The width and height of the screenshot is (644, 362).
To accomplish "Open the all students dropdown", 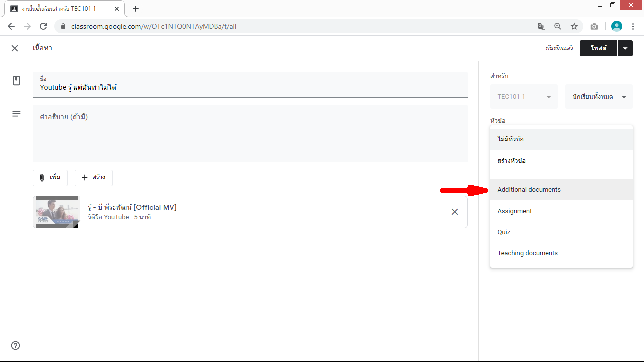I will [599, 97].
